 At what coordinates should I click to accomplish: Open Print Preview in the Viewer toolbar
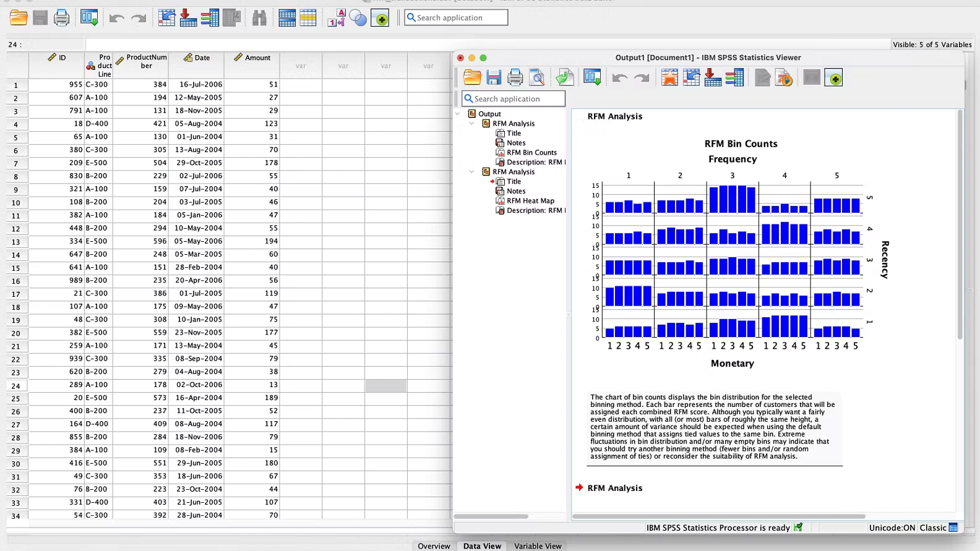537,78
